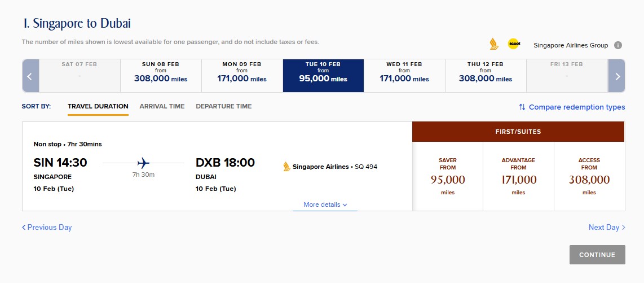The image size is (644, 283).
Task: Sort flights by Departure Time
Action: point(224,106)
